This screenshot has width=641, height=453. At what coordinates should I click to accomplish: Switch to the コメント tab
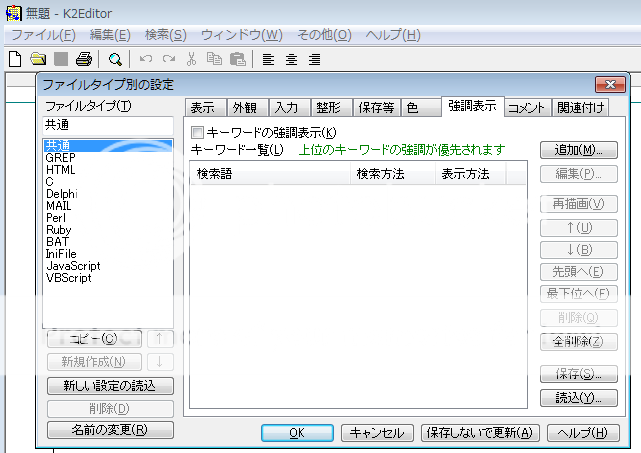click(527, 108)
